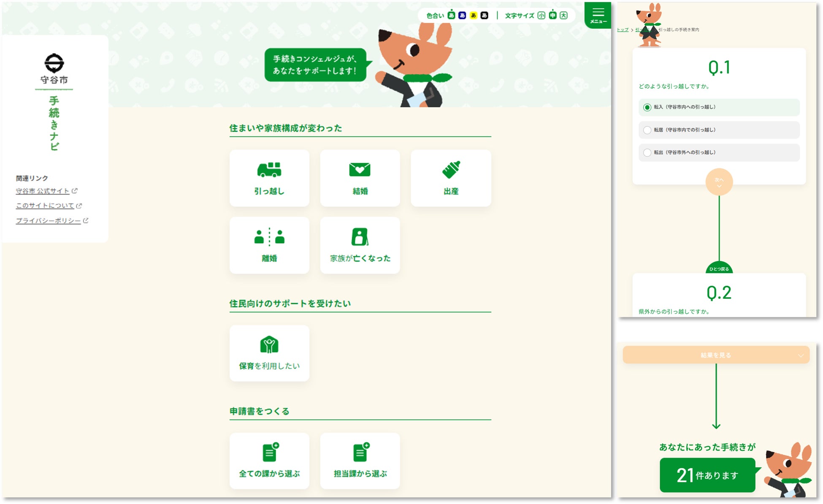Expand the 結果を見る bar
This screenshot has height=504, width=823.
pyautogui.click(x=716, y=355)
